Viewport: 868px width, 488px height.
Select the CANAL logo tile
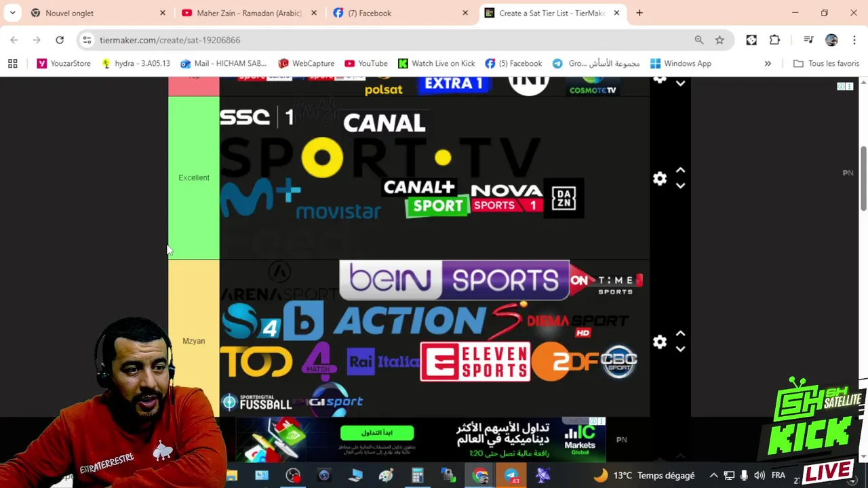[384, 123]
